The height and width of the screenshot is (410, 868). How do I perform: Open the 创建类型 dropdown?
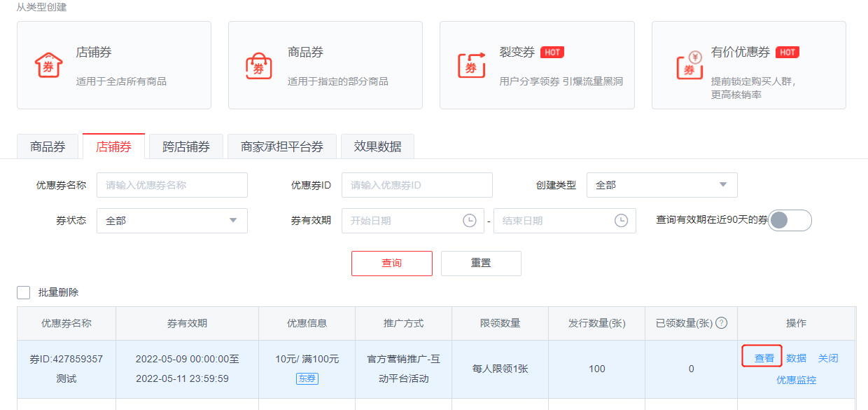click(x=661, y=184)
